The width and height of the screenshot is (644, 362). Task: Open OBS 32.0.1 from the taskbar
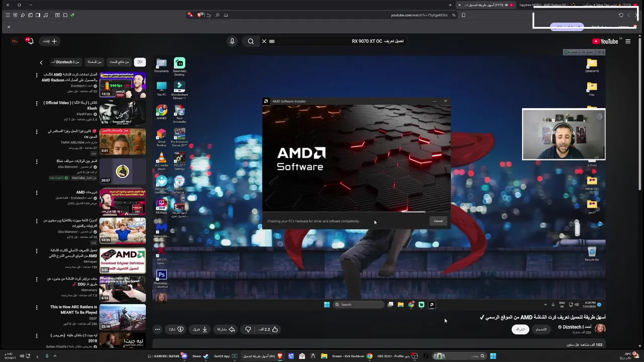coord(394,356)
